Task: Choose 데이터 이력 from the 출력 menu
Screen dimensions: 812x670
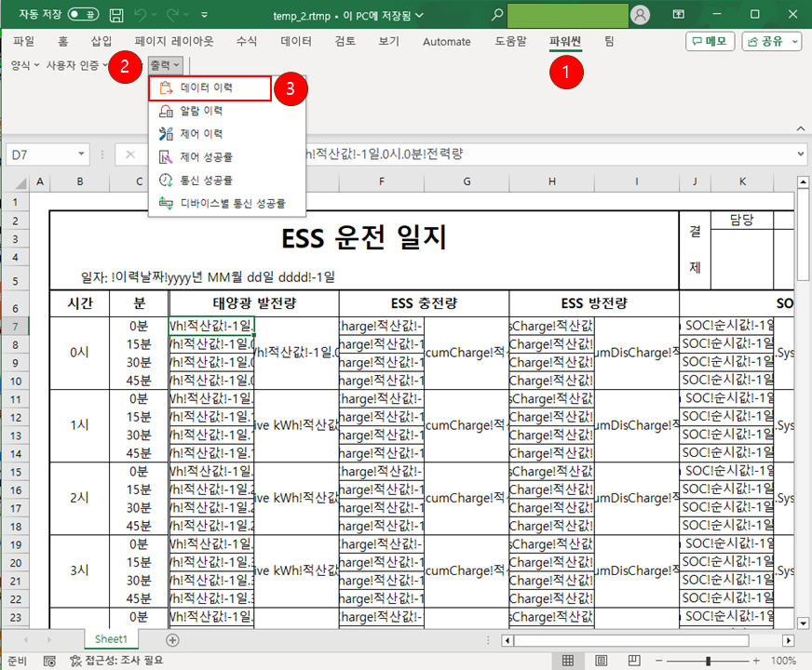Action: point(210,88)
